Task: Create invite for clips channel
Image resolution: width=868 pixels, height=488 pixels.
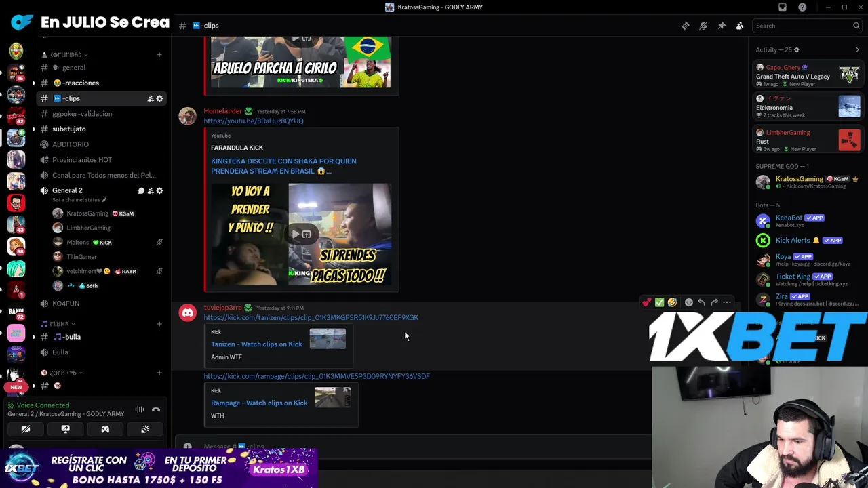Action: [150, 98]
